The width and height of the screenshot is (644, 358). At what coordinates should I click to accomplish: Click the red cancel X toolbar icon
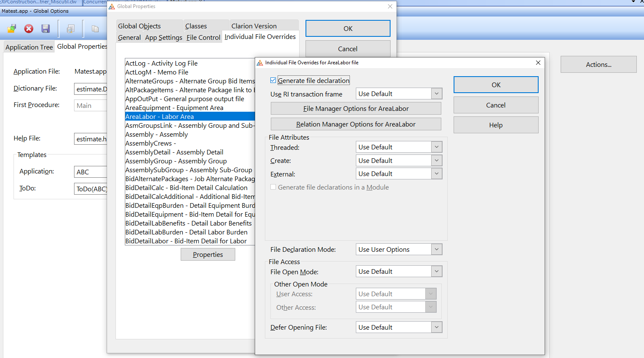[29, 28]
